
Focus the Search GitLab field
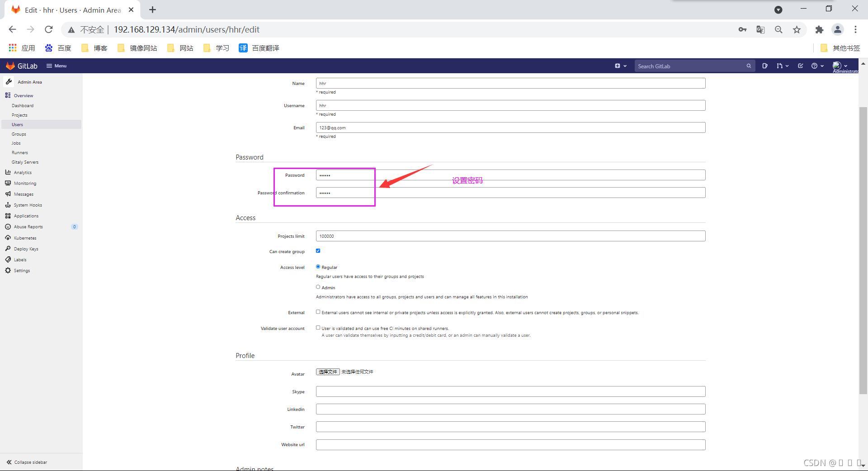coord(694,66)
